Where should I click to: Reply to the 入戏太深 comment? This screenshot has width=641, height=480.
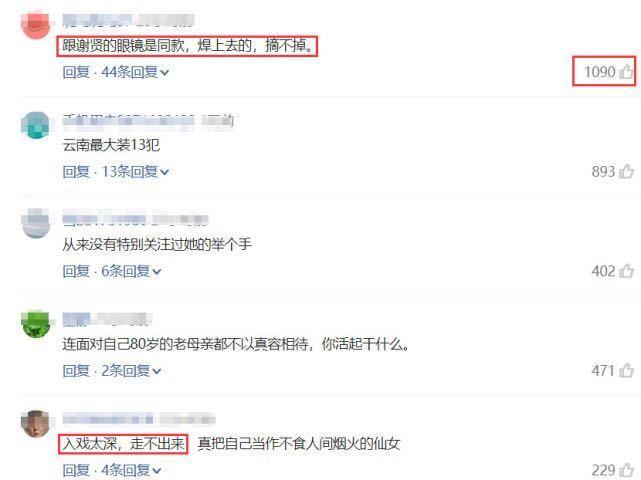(x=76, y=471)
